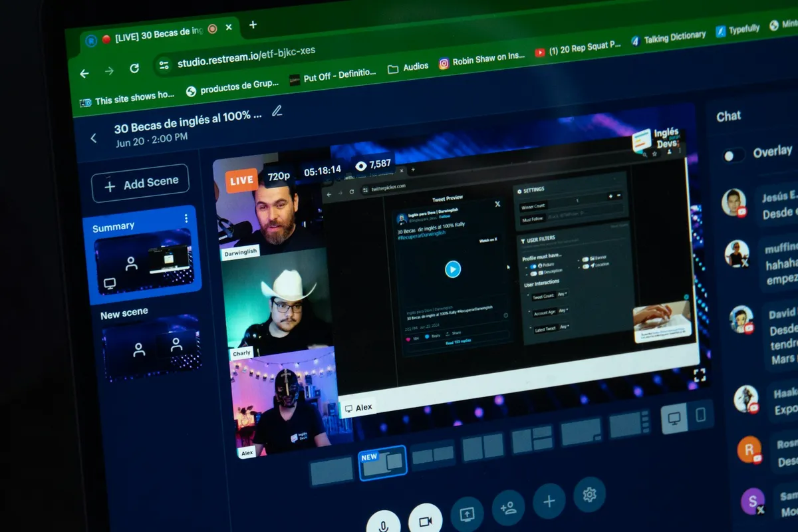The width and height of the screenshot is (798, 532).
Task: Choose the layout with two large equal panels
Action: [483, 447]
